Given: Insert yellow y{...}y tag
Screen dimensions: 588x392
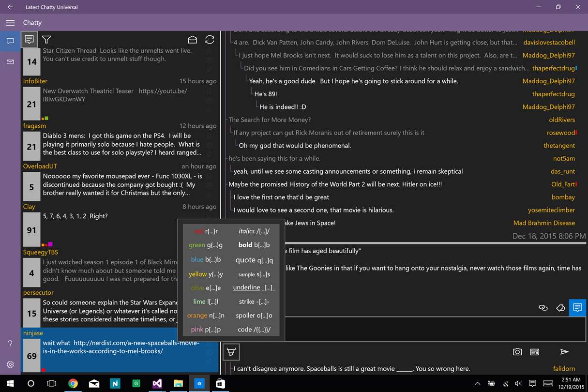Looking at the screenshot, I should pyautogui.click(x=206, y=274).
